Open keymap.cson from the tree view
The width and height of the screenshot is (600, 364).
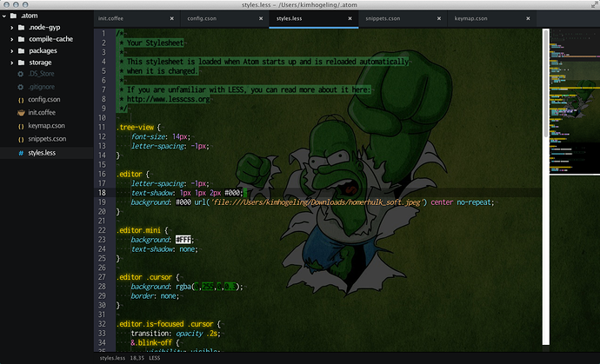click(46, 126)
